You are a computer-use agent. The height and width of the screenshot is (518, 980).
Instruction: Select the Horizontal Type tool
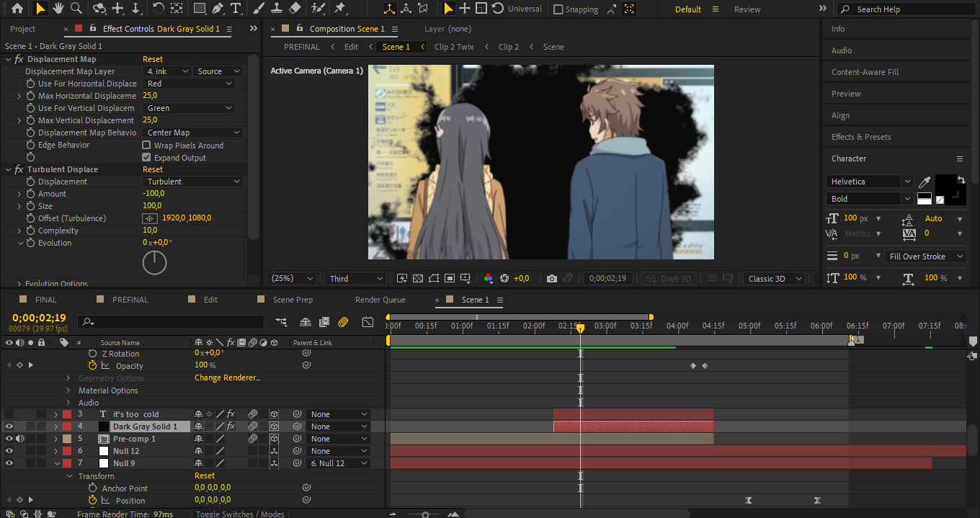236,9
